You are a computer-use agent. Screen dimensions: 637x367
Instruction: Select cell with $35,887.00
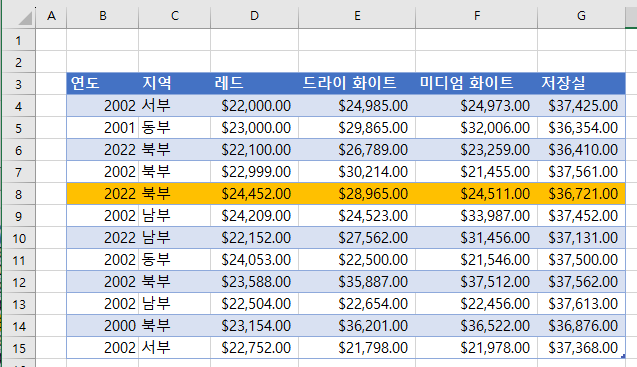[x=357, y=281]
